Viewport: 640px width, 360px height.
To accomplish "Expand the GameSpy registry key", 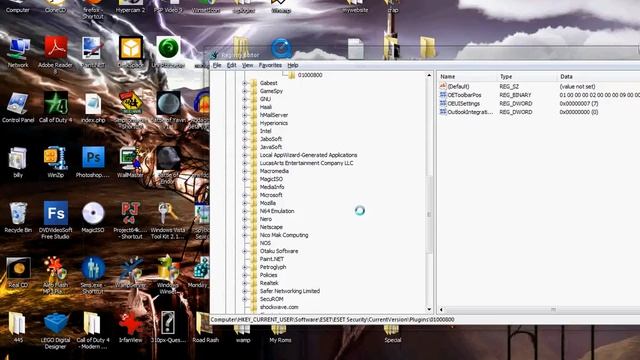I will coord(244,91).
